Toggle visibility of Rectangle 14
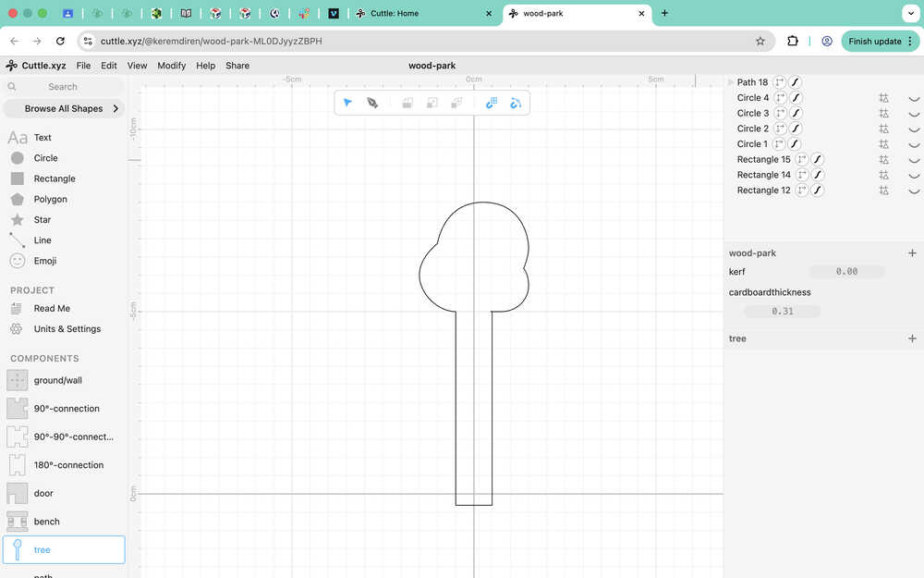The width and height of the screenshot is (924, 578). tap(914, 175)
